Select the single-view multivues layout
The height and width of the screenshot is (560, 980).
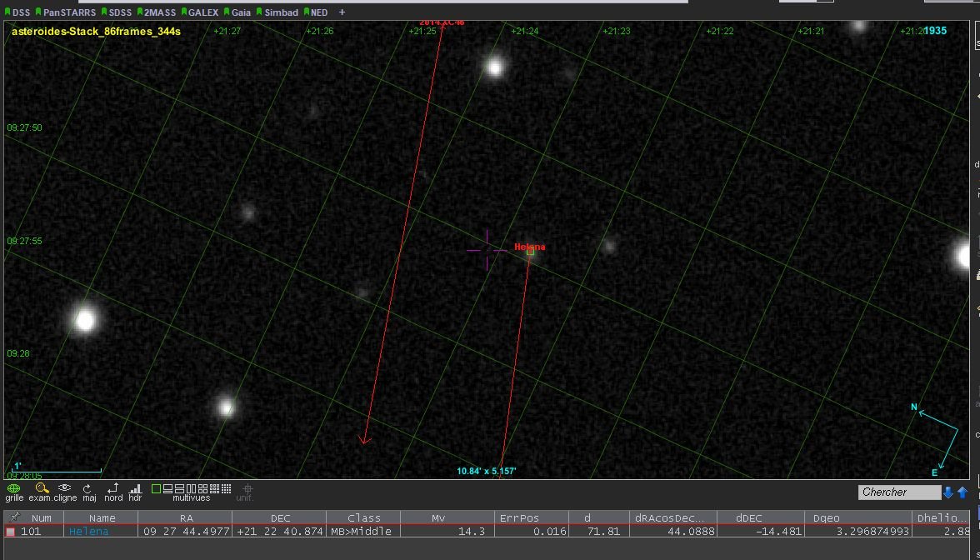coord(156,488)
